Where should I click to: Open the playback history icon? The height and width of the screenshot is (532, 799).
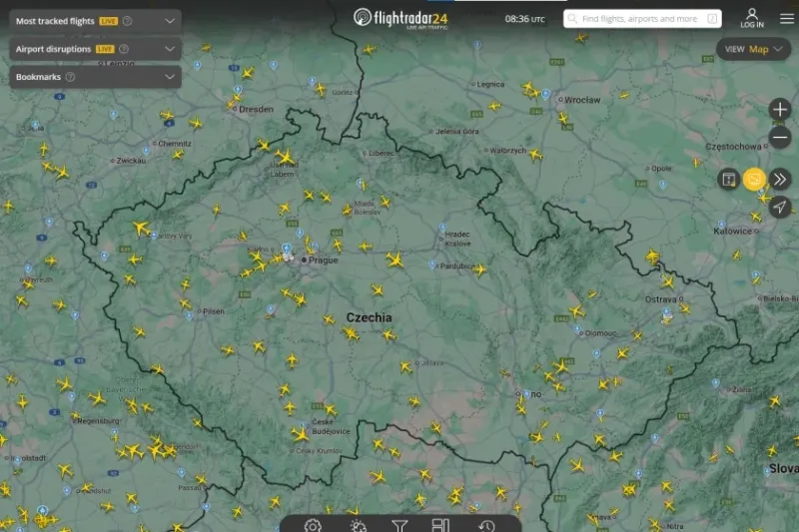(486, 525)
